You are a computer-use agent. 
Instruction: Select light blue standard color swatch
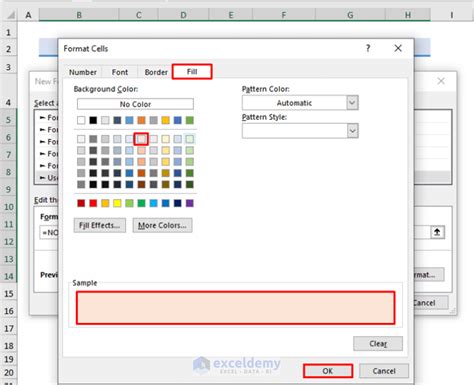coord(153,203)
